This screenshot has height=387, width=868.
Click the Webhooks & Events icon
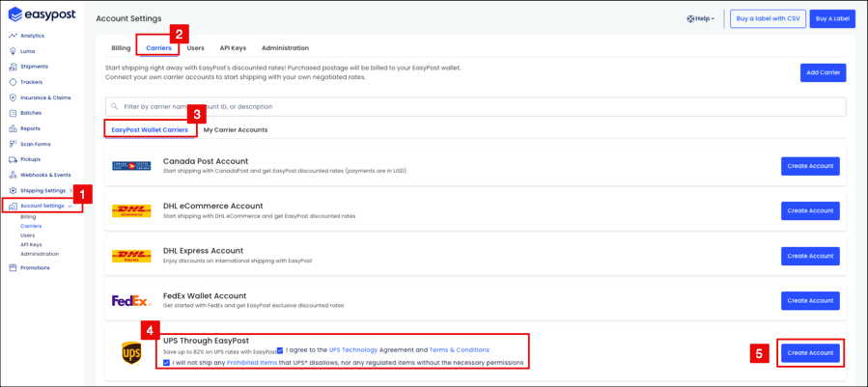point(13,175)
